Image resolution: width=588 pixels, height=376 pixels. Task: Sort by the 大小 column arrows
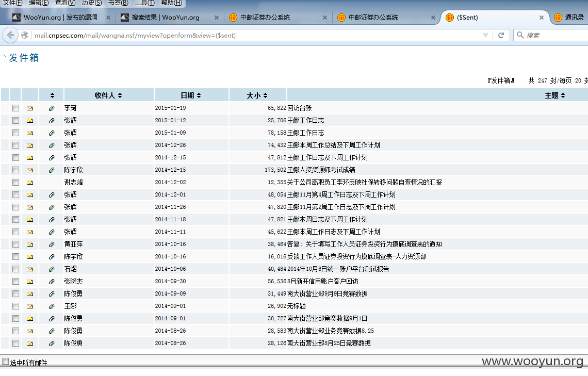[265, 95]
